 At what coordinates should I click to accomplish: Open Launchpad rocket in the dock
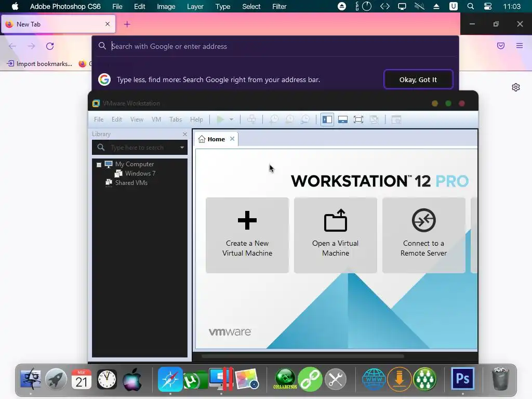56,379
